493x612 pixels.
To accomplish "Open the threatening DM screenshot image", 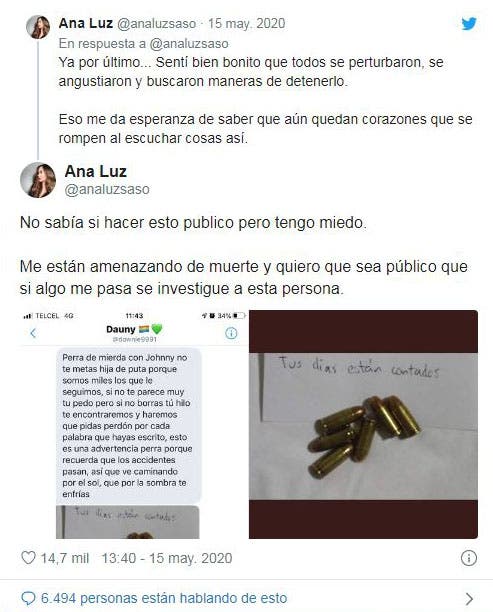I will click(x=133, y=425).
